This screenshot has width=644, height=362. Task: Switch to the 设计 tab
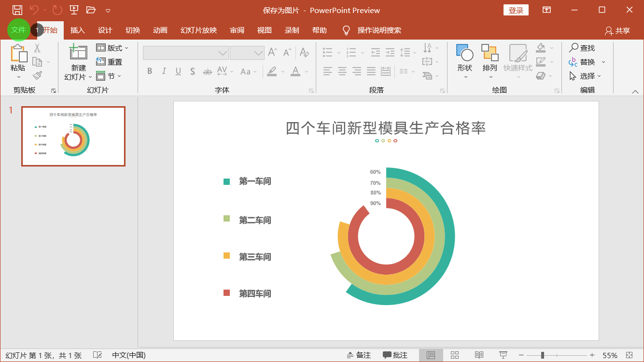[x=105, y=30]
